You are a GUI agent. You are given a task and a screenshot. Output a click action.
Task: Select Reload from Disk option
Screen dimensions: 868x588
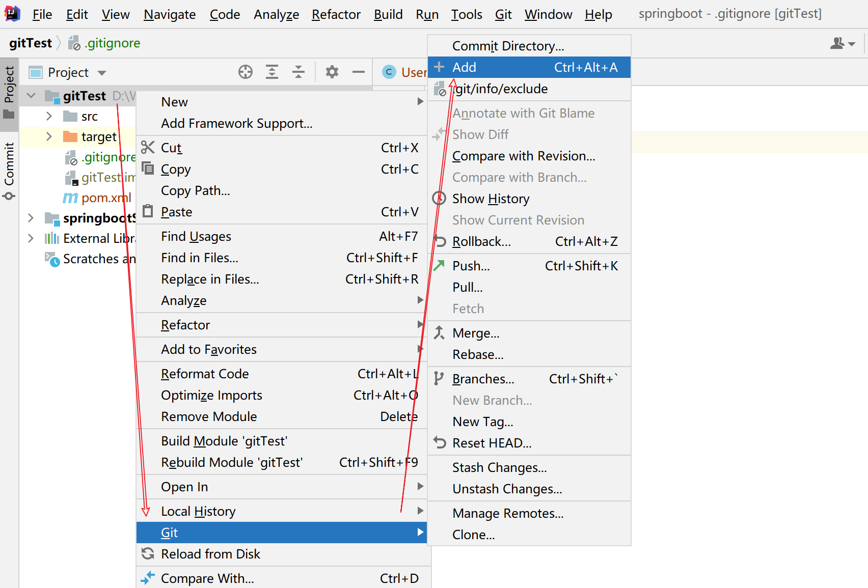tap(210, 554)
